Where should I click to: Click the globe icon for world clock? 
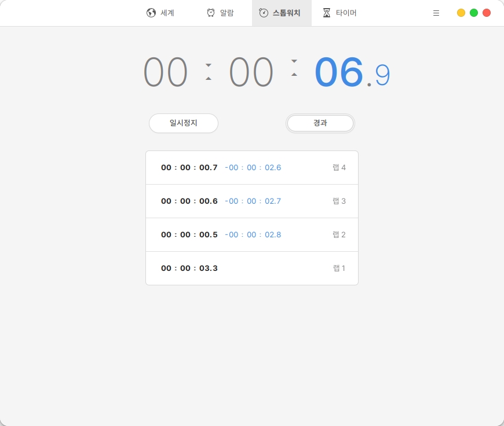(151, 13)
